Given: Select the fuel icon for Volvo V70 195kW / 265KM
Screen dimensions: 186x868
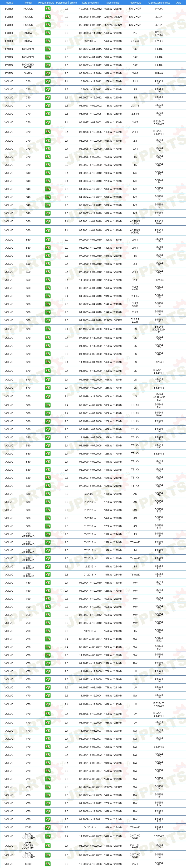Looking at the screenshot, I should click(48, 722).
